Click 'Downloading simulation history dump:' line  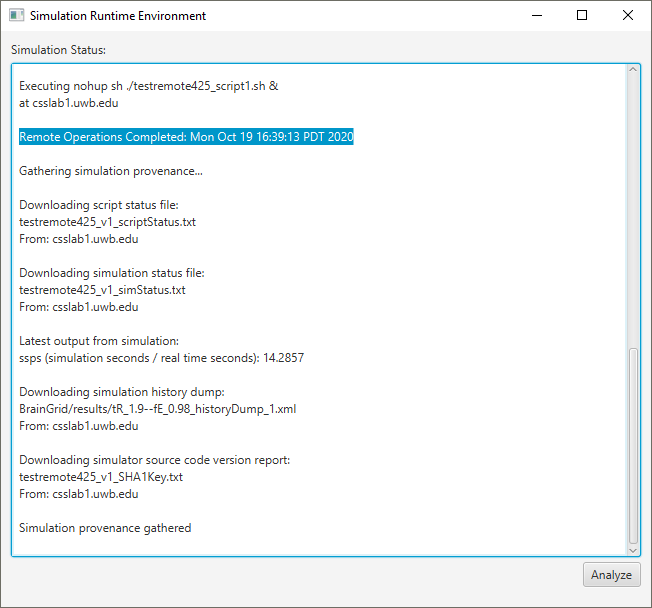click(122, 392)
